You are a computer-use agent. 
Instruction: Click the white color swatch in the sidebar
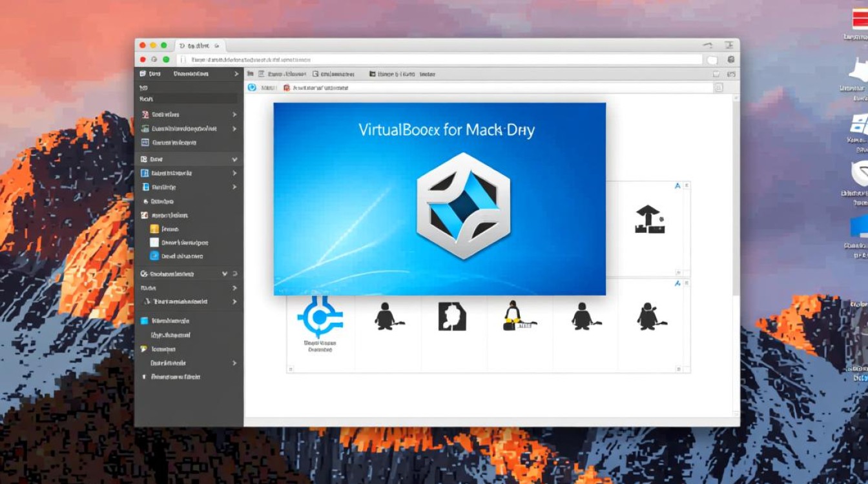pyautogui.click(x=155, y=242)
